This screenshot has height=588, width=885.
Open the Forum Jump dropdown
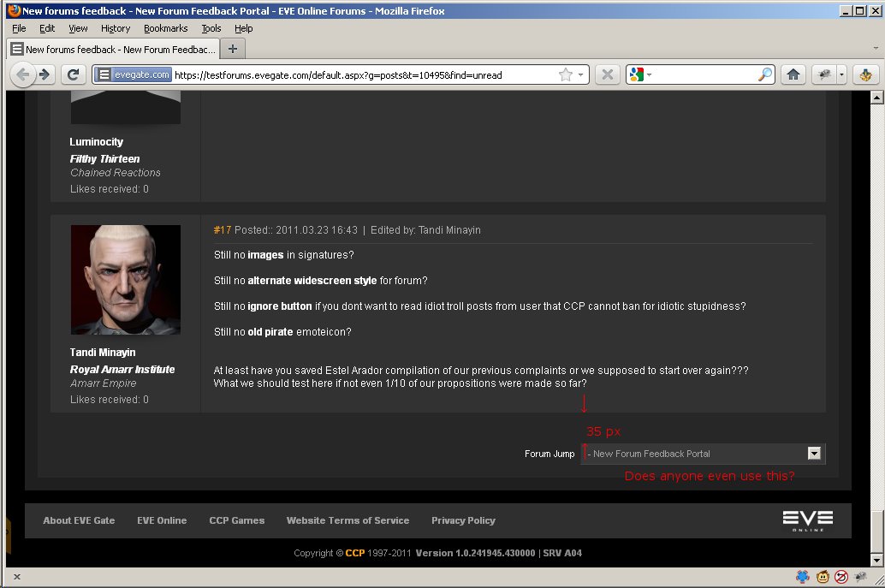click(x=703, y=454)
